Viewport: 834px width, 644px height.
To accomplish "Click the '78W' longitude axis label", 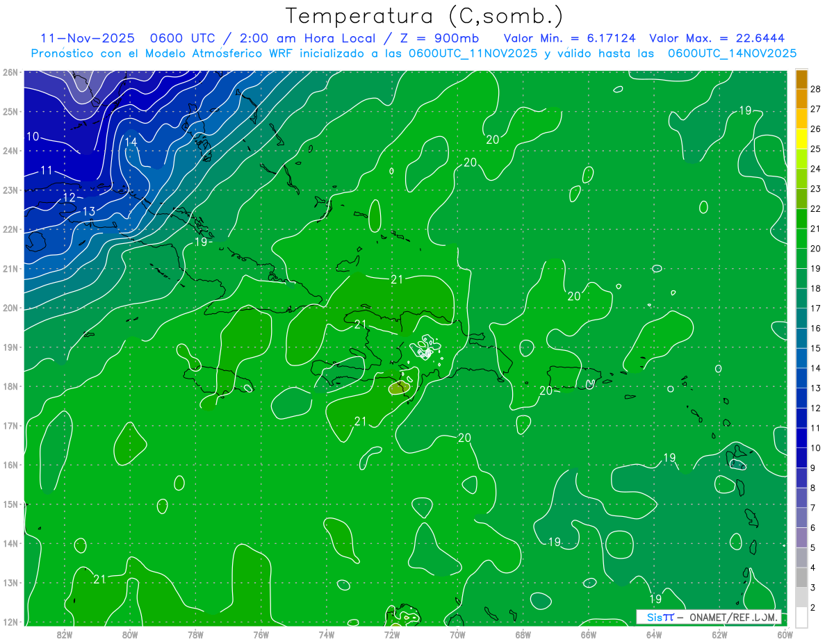I will point(195,634).
